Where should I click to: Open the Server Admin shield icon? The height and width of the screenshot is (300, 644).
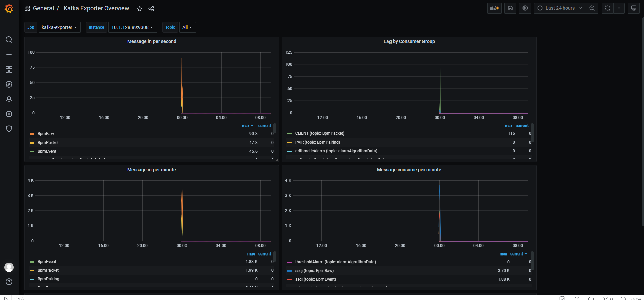tap(9, 129)
